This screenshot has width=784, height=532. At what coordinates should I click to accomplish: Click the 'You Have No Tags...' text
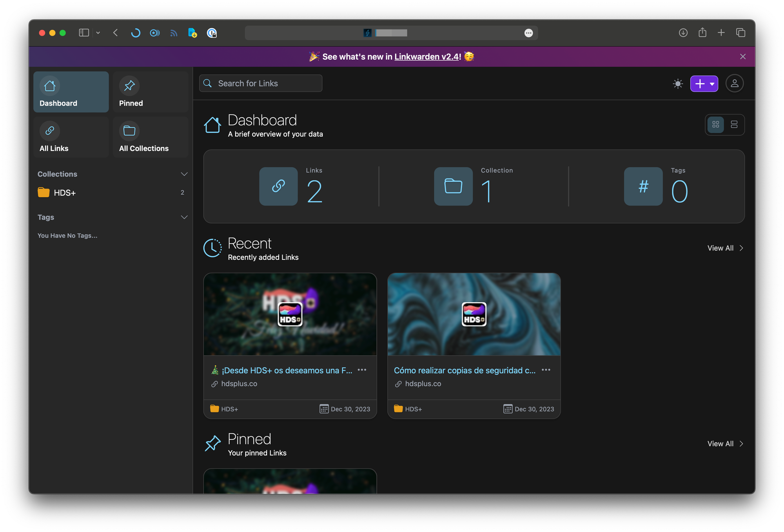click(x=67, y=236)
